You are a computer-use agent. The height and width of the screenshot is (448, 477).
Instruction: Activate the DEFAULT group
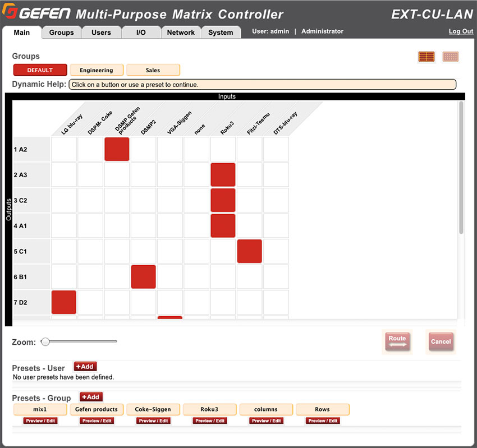coord(39,70)
